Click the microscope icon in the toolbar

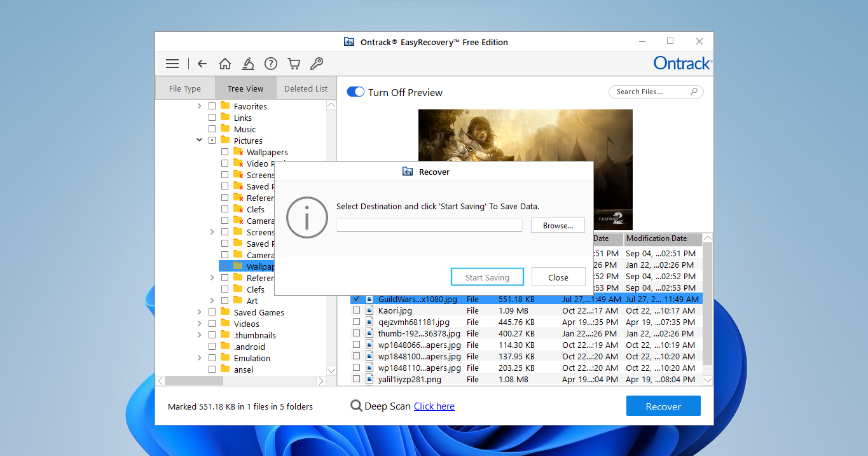(x=248, y=64)
